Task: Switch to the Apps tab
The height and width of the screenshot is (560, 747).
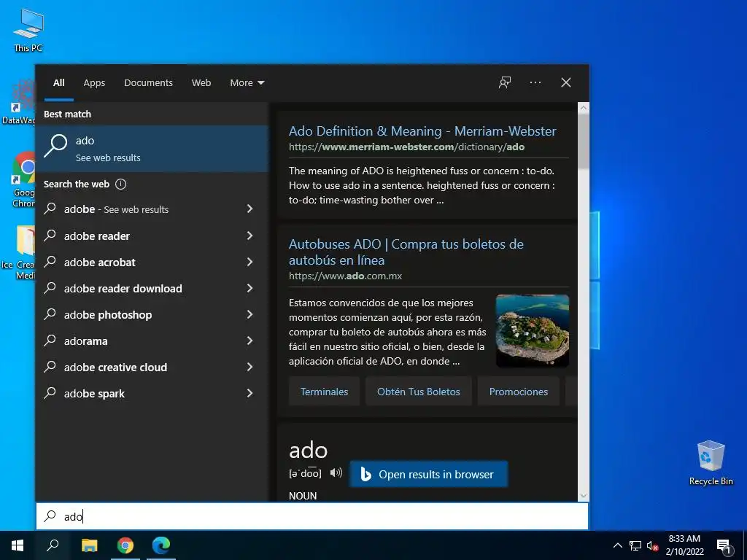Action: click(x=94, y=83)
